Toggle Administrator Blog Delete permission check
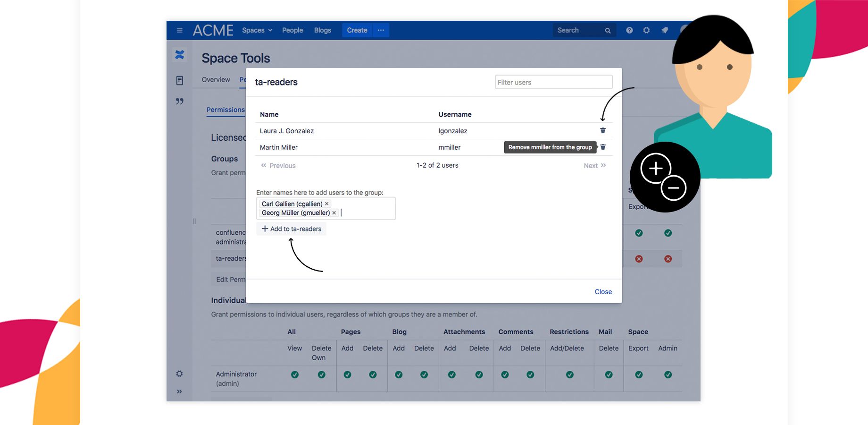Image resolution: width=868 pixels, height=425 pixels. pos(424,374)
